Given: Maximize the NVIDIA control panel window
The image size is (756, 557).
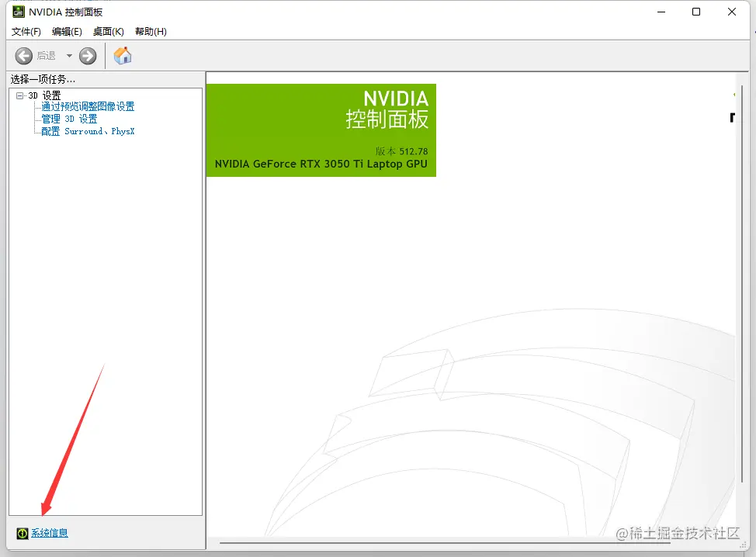Looking at the screenshot, I should (x=696, y=12).
